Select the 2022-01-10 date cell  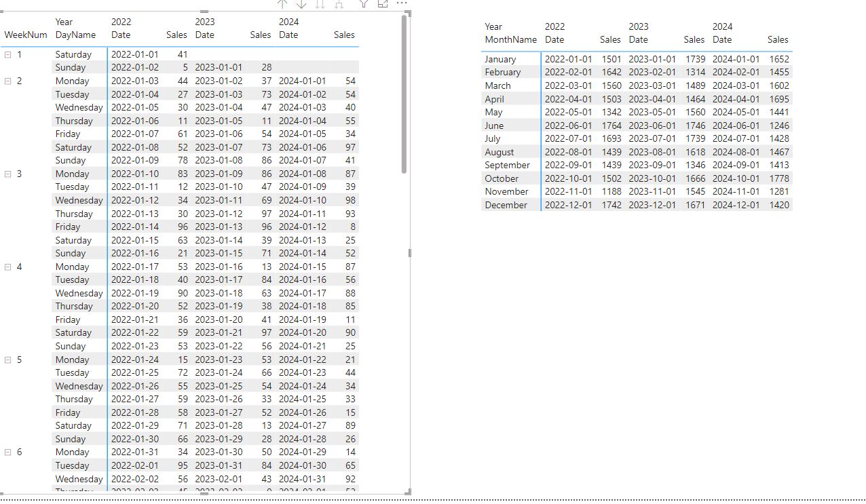[134, 174]
